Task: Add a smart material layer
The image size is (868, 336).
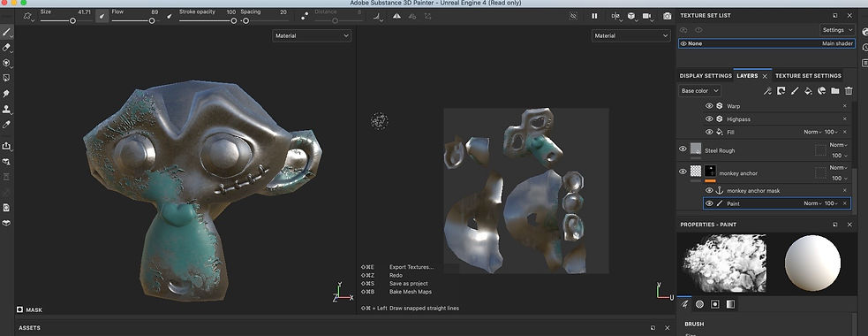Action: (821, 90)
